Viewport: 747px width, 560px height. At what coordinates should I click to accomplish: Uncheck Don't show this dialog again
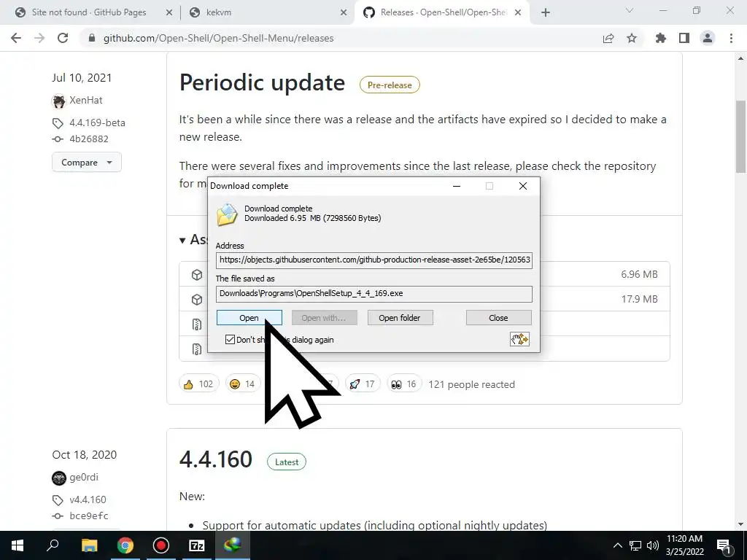click(230, 340)
